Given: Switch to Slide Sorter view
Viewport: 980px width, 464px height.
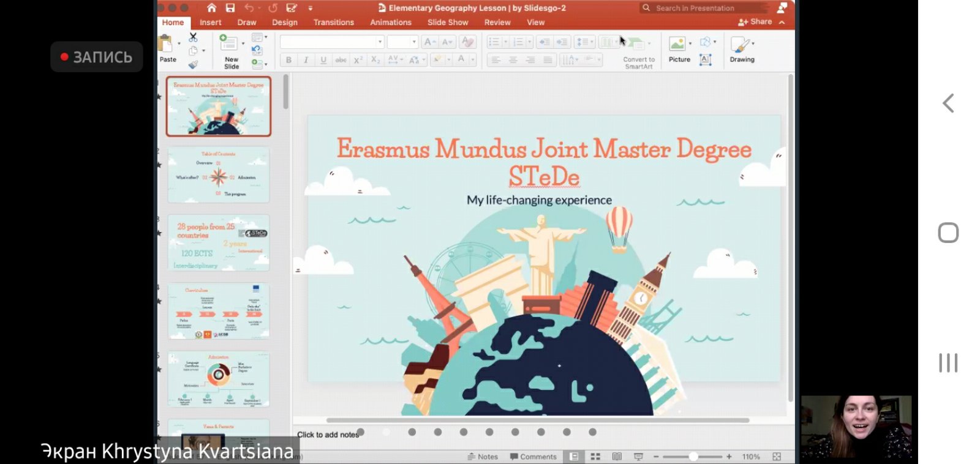Looking at the screenshot, I should tap(595, 457).
